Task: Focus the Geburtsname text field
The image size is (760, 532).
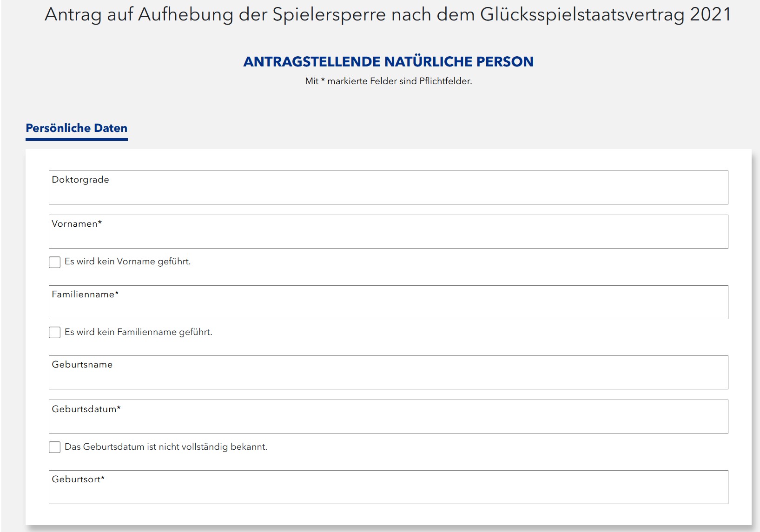Action: [x=388, y=376]
